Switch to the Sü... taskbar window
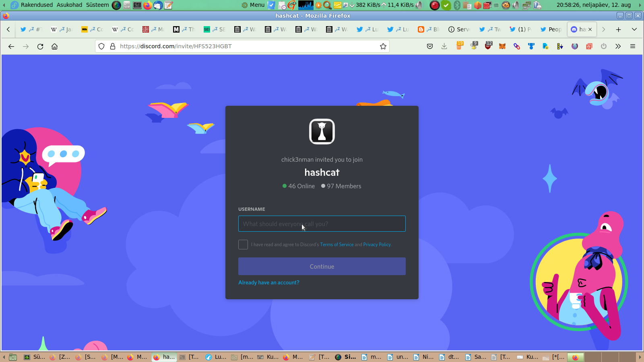 point(35,357)
